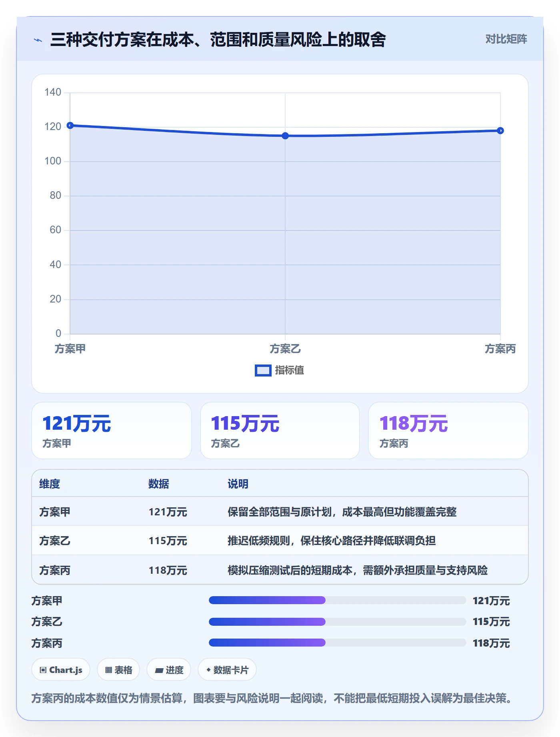Click the 方案乙 x-axis label on the chart
The image size is (560, 737).
[285, 349]
